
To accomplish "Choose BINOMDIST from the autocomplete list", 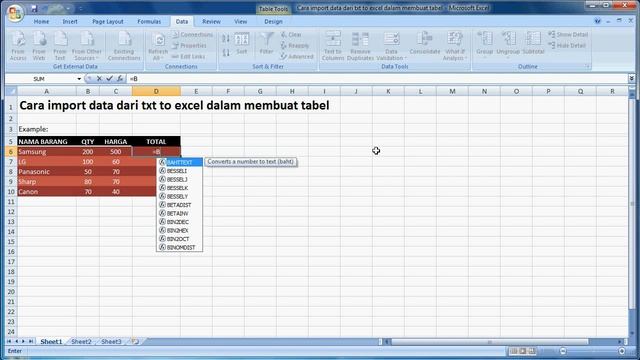I will [x=180, y=247].
